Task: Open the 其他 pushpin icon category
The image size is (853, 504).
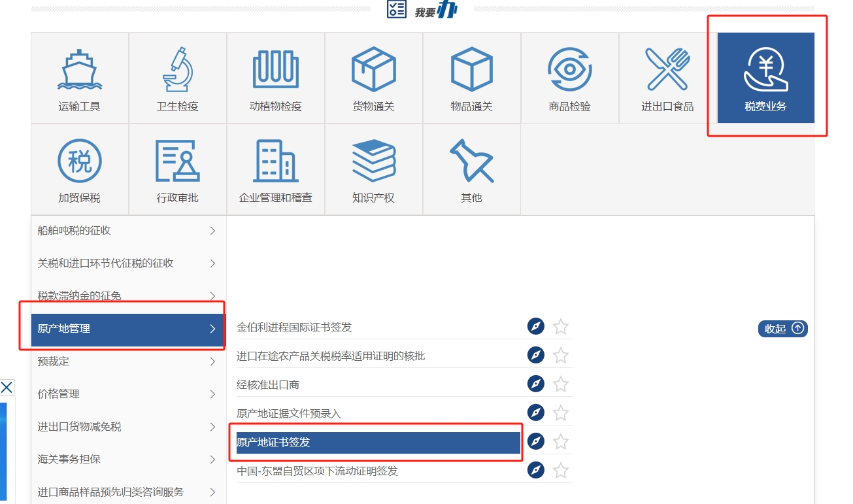Action: (x=472, y=161)
